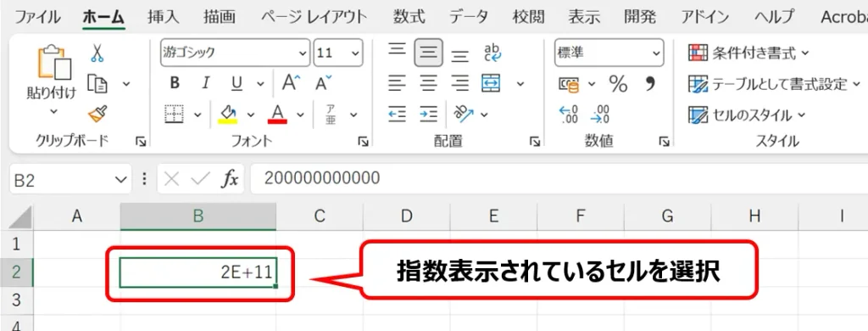Align text left
Image resolution: width=868 pixels, height=331 pixels.
pyautogui.click(x=397, y=84)
